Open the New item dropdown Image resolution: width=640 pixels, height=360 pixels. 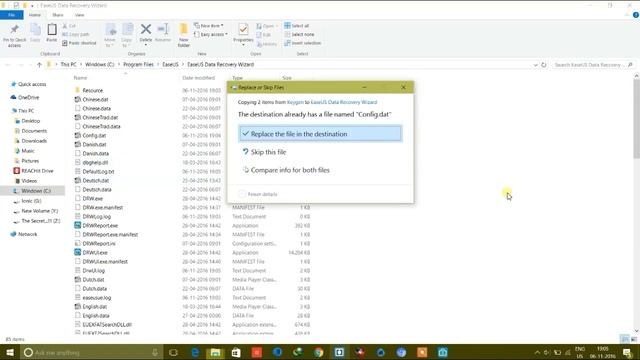coord(209,26)
